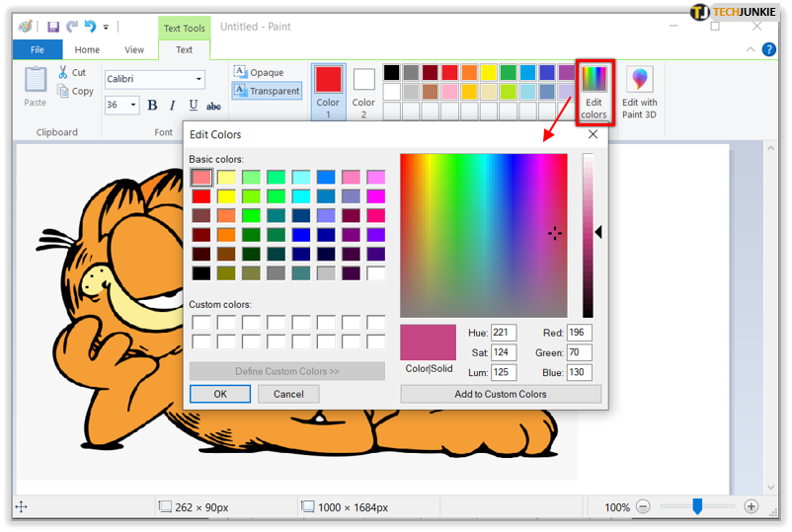The height and width of the screenshot is (532, 792).
Task: Pick pink in ribbon palette second row
Action: pos(449,92)
